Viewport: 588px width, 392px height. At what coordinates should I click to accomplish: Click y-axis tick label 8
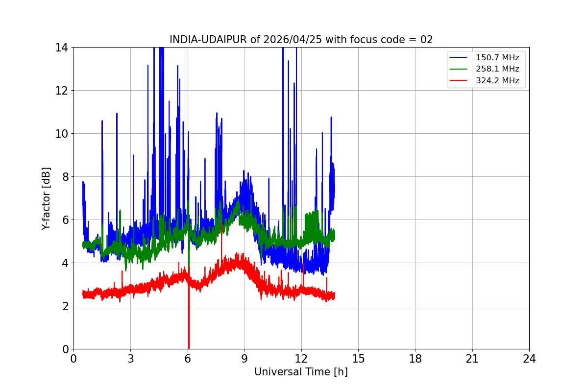point(65,177)
